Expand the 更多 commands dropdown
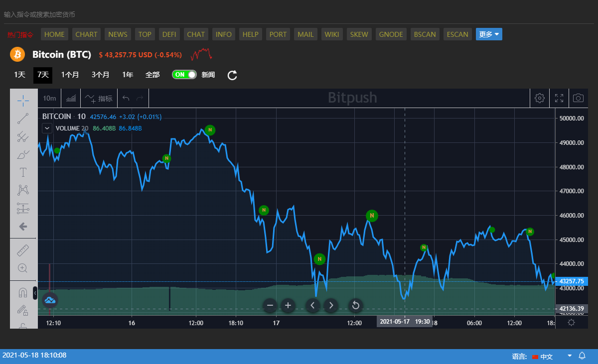The height and width of the screenshot is (364, 598). [489, 34]
